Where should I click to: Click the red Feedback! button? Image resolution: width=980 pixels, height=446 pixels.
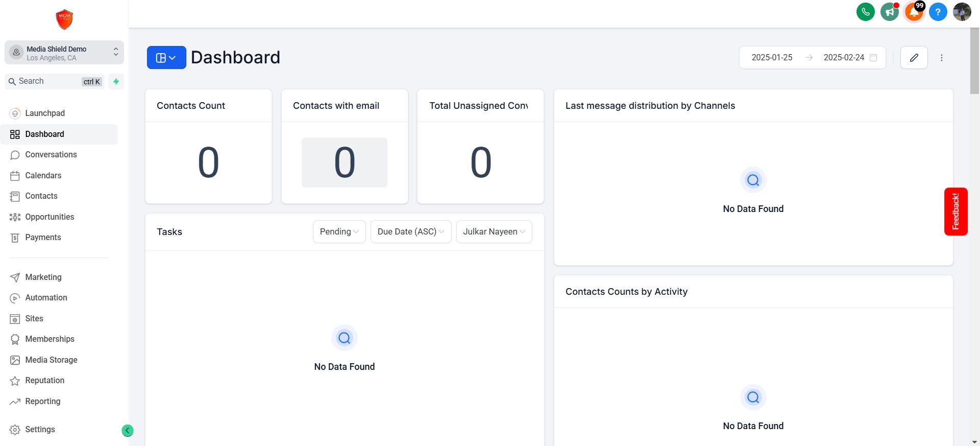coord(955,212)
